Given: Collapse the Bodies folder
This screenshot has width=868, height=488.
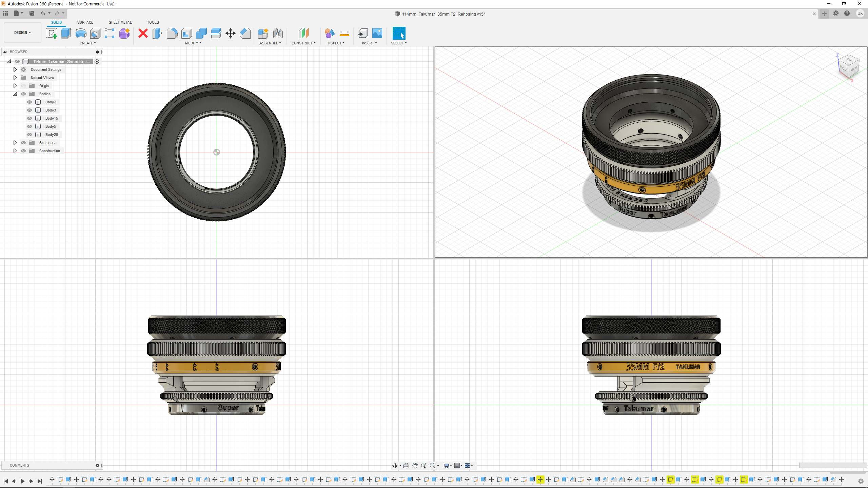Looking at the screenshot, I should point(15,94).
